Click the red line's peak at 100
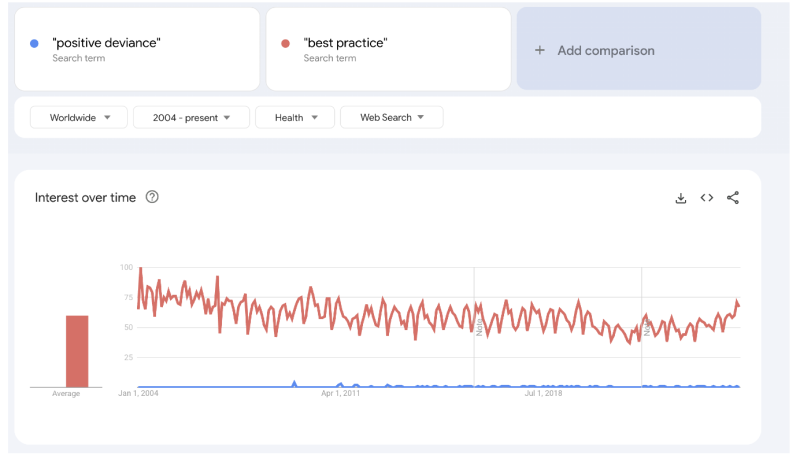The width and height of the screenshot is (800, 459). pyautogui.click(x=140, y=269)
